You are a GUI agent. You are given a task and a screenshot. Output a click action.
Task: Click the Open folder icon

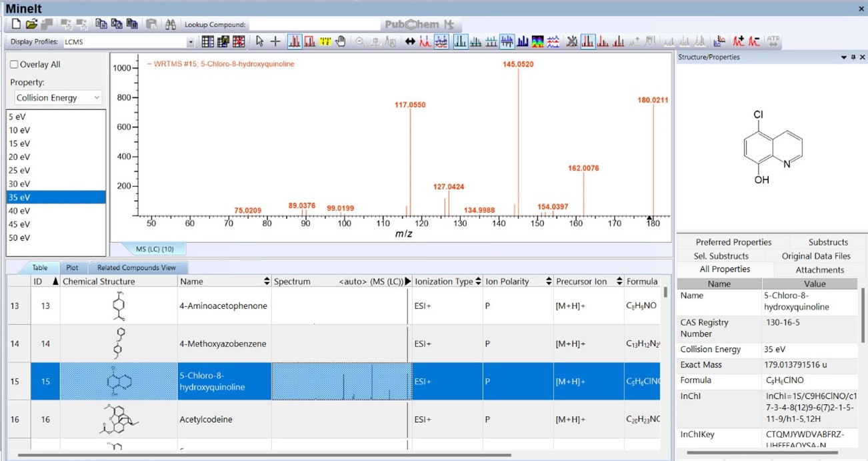31,25
